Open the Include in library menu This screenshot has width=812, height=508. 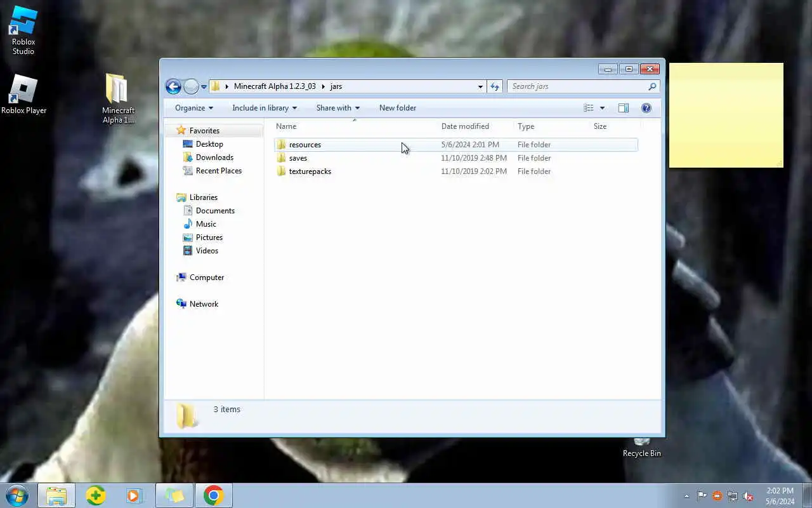coord(265,108)
